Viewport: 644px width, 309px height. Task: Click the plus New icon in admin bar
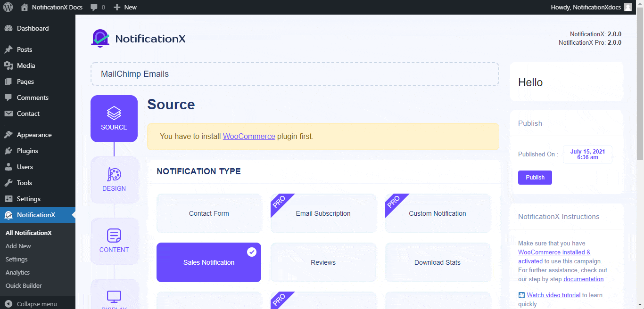click(117, 7)
